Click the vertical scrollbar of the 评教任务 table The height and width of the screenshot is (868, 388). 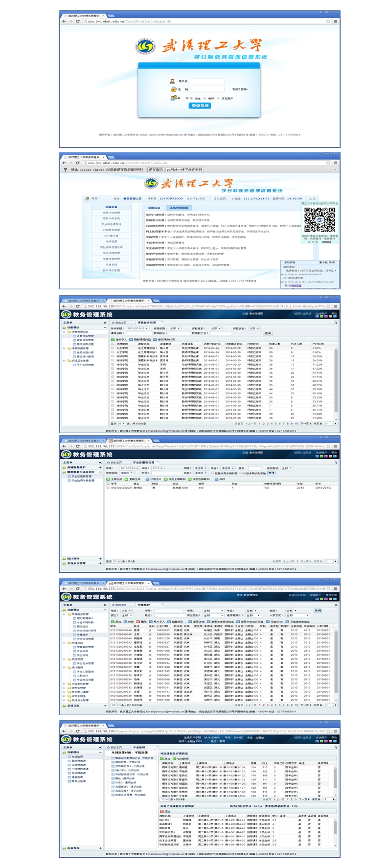(336, 382)
